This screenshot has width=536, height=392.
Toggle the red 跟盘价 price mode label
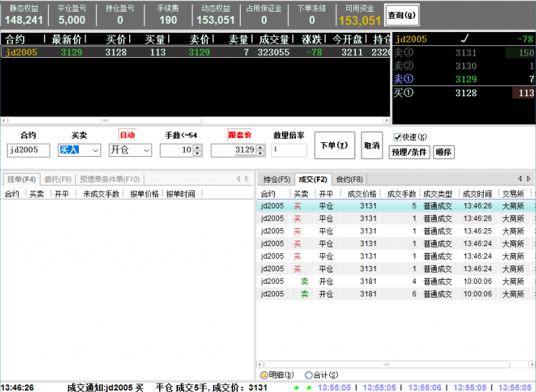239,135
